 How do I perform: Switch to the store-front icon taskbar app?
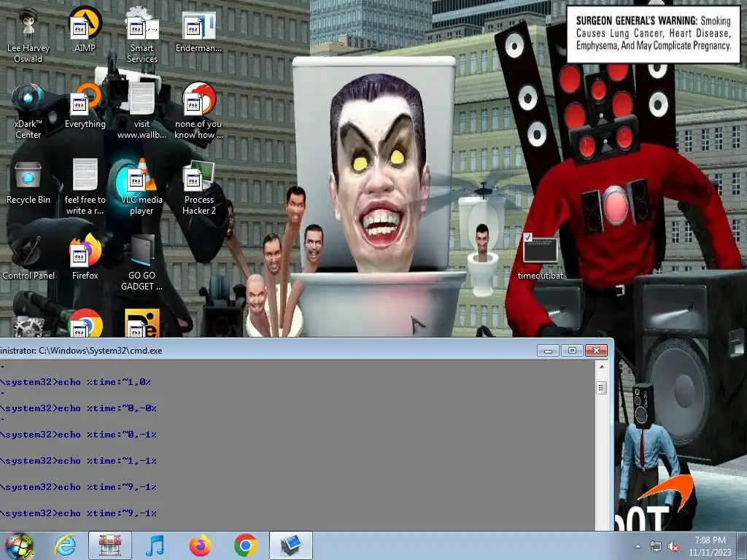(x=110, y=545)
